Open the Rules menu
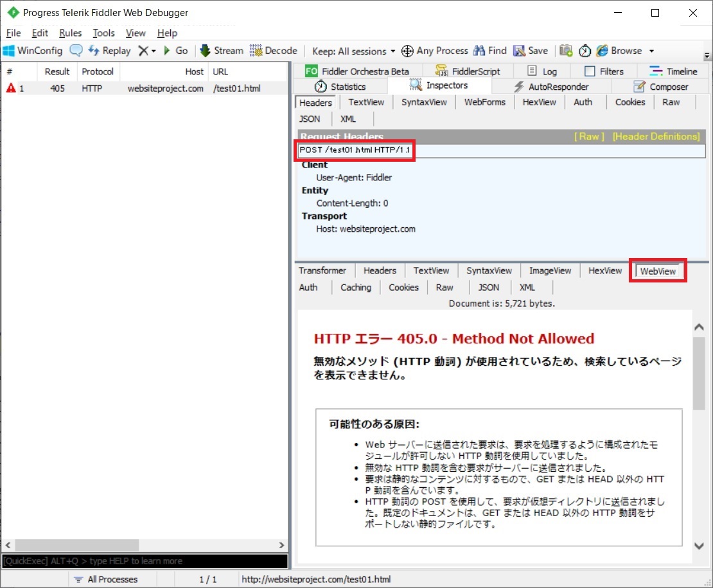The height and width of the screenshot is (588, 713). click(x=70, y=33)
